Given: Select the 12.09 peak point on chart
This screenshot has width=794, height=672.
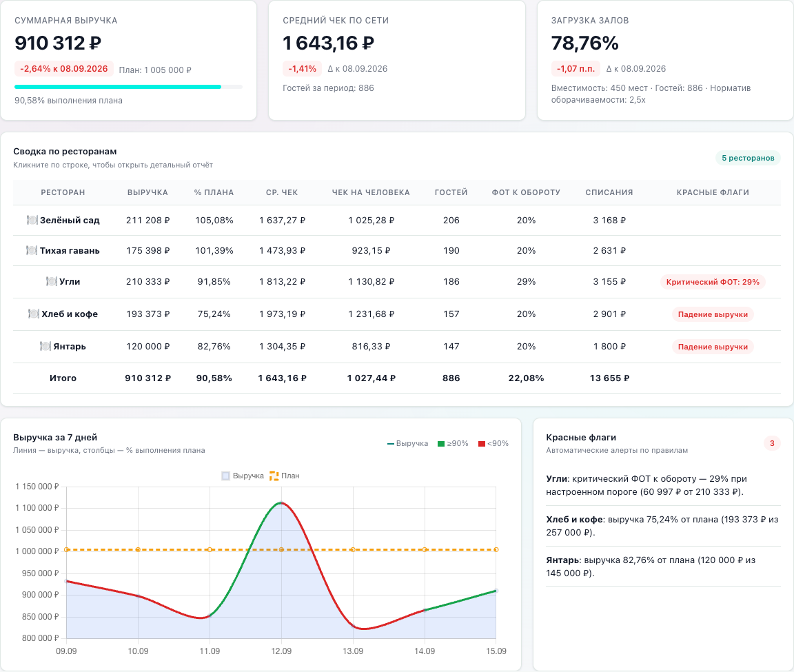Looking at the screenshot, I should [281, 503].
